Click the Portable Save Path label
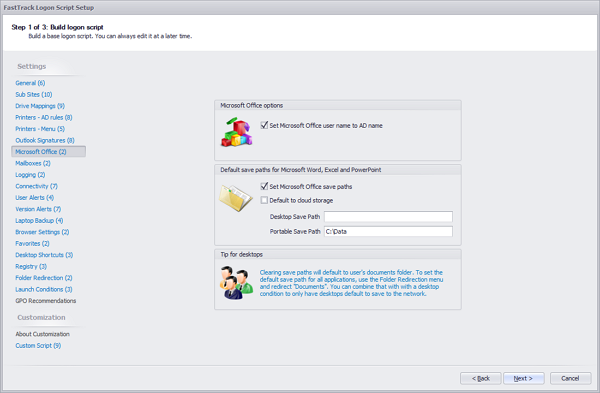Screen dimensions: 600x393 coord(295,232)
